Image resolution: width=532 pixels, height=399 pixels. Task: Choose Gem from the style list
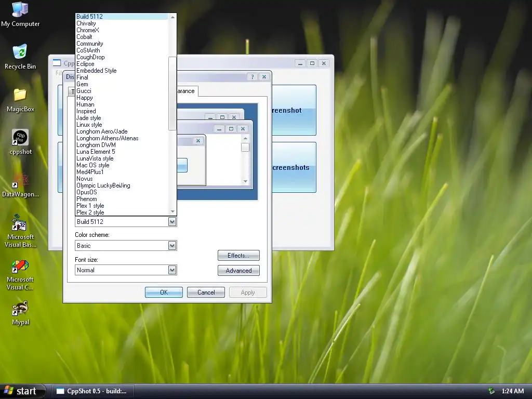tap(122, 84)
